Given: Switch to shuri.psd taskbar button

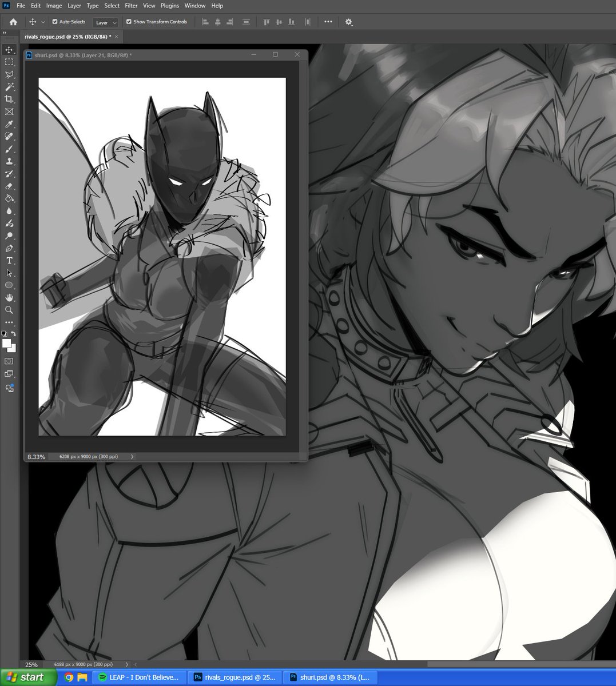Looking at the screenshot, I should tap(331, 677).
